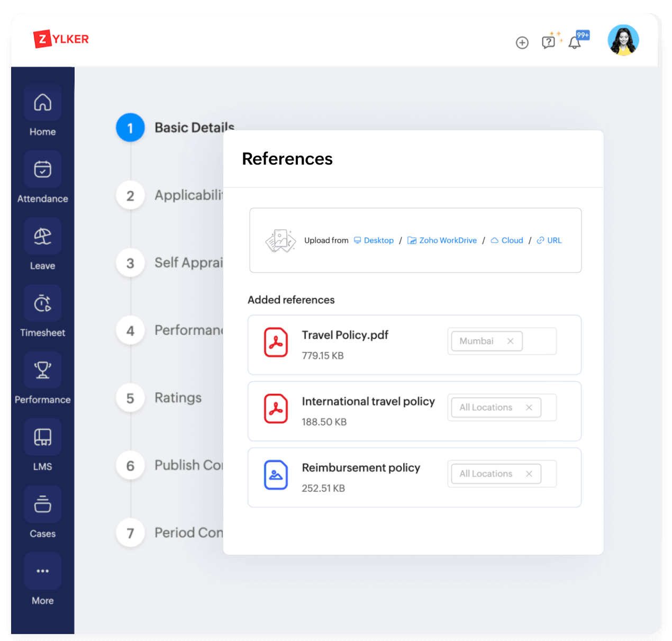This screenshot has width=672, height=641.
Task: Open location dropdown for Travel Policy.pdf
Action: (540, 341)
